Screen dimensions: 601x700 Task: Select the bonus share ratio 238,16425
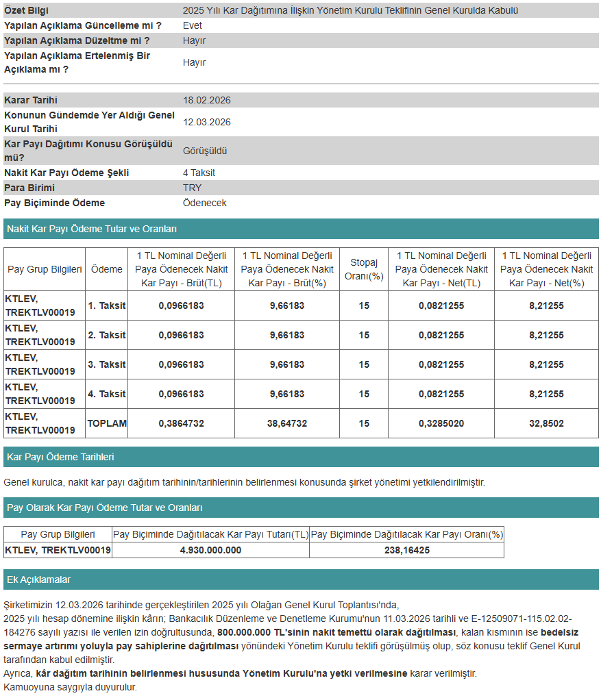[x=406, y=550]
